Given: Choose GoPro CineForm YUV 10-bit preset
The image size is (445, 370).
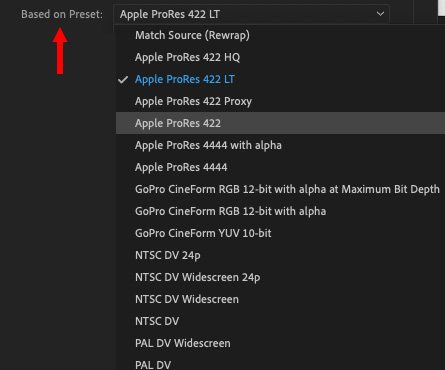Looking at the screenshot, I should pos(280,233).
